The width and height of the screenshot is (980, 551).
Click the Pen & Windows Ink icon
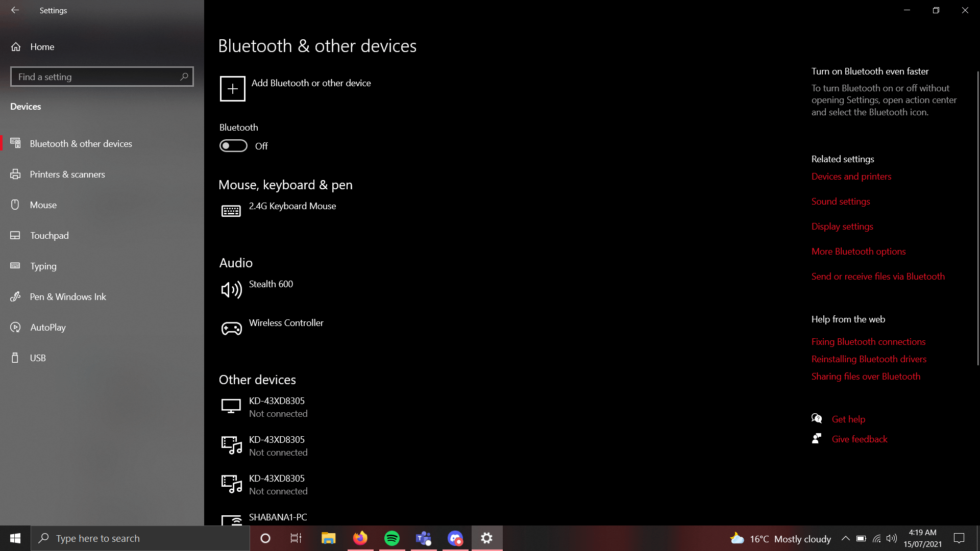(15, 296)
